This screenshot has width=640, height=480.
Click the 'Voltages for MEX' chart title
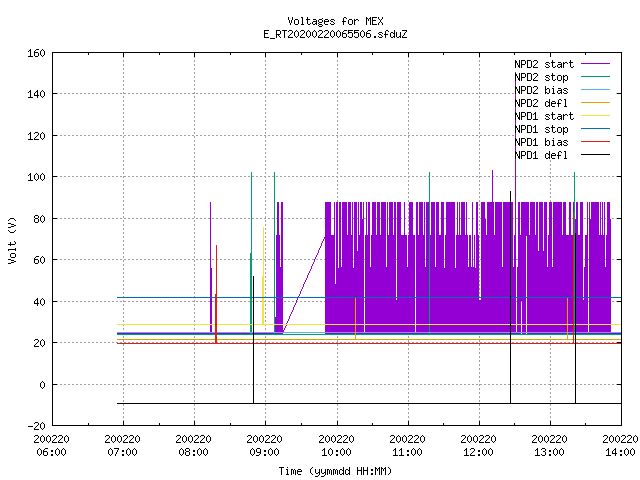(x=335, y=21)
